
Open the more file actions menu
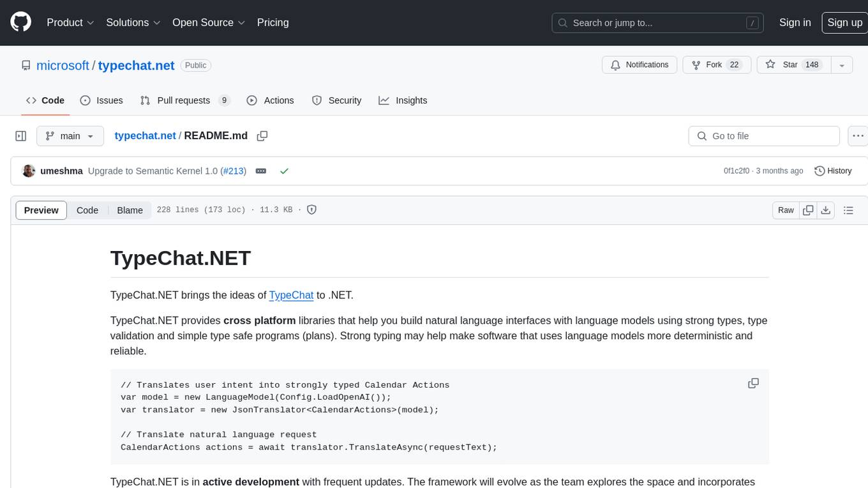pyautogui.click(x=858, y=136)
